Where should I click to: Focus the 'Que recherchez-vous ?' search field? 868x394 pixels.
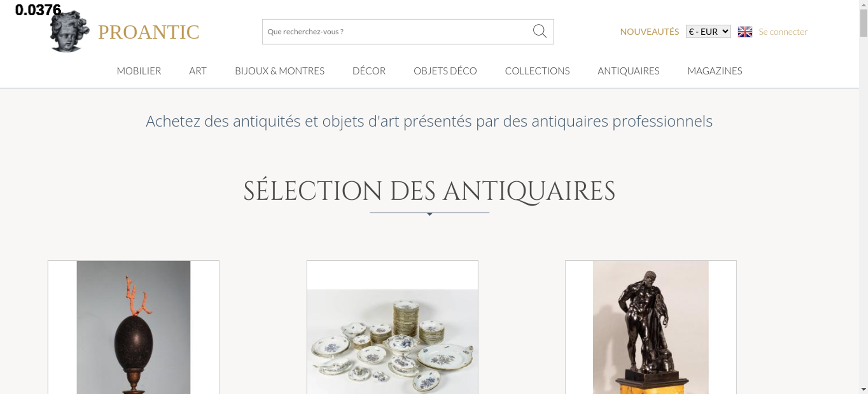pos(397,32)
